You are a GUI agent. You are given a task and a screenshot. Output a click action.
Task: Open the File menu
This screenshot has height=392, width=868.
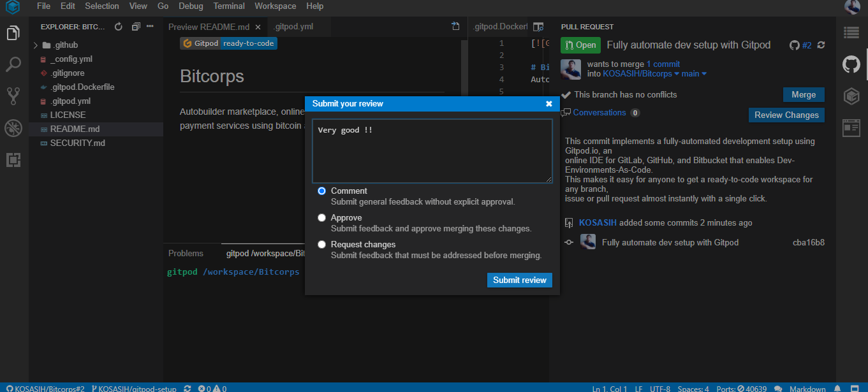click(x=44, y=6)
